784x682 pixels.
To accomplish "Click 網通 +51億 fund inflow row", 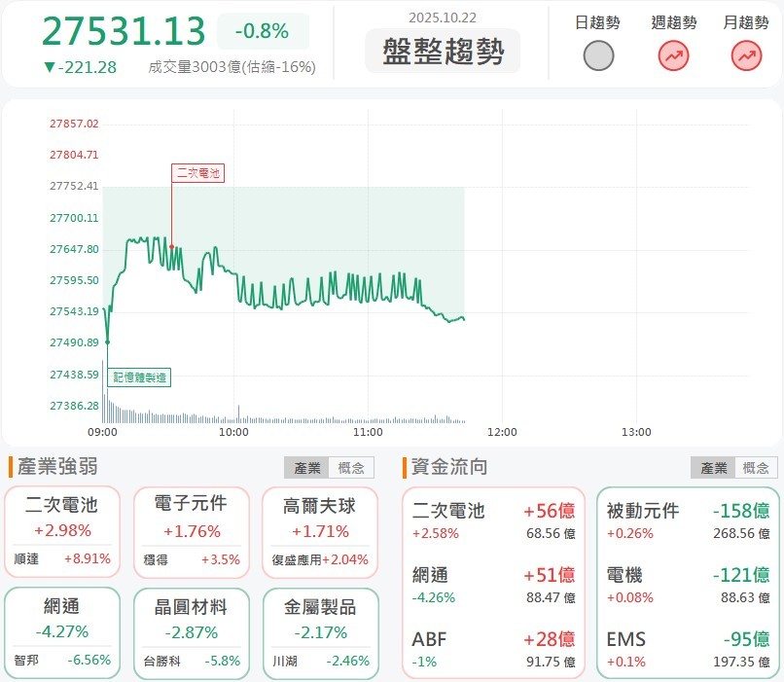I will 493,585.
